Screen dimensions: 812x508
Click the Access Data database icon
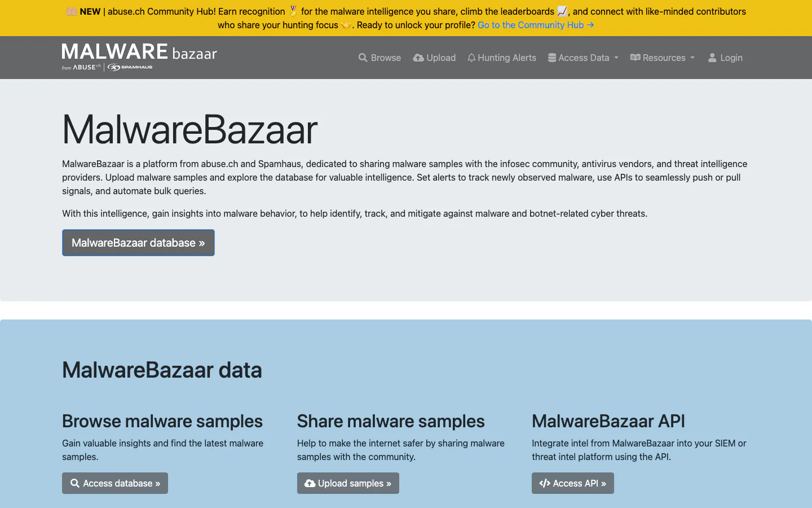coord(552,58)
